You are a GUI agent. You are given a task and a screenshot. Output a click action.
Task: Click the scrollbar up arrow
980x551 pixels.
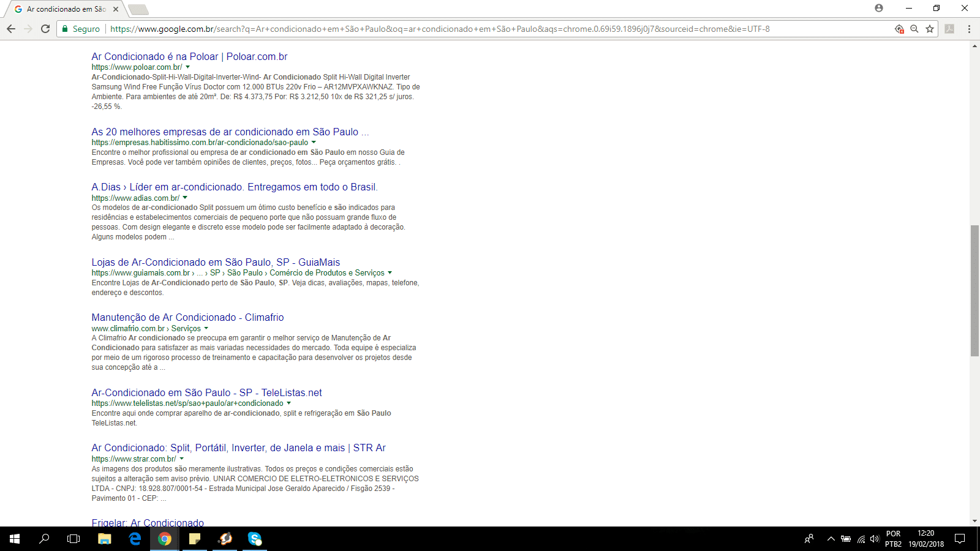[974, 46]
